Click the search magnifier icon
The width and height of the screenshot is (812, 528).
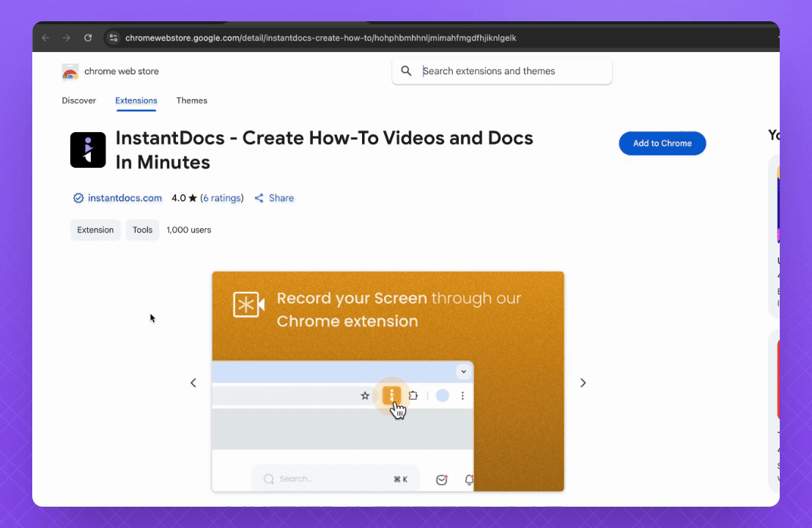click(406, 71)
